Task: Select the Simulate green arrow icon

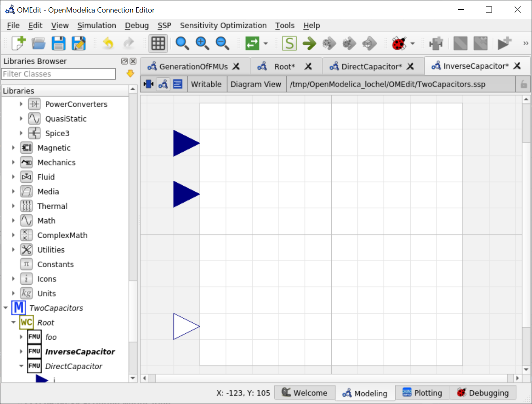Action: (x=309, y=43)
